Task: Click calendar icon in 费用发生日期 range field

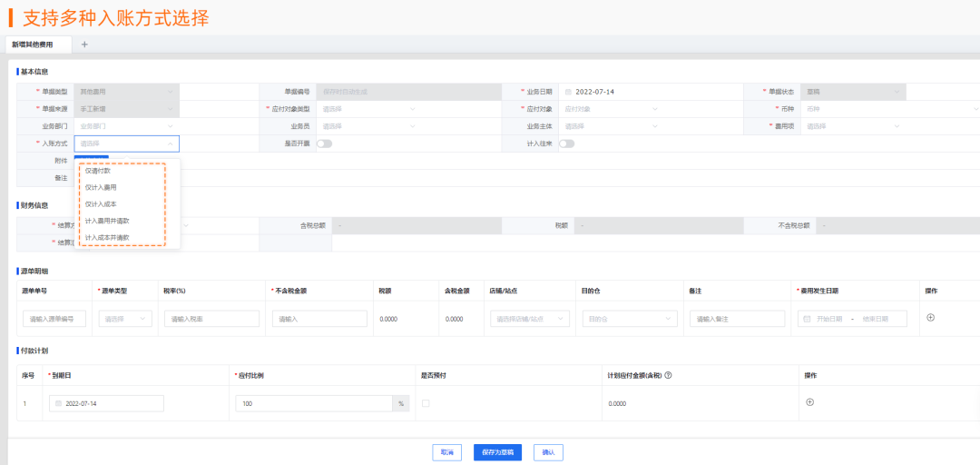Action: click(807, 319)
